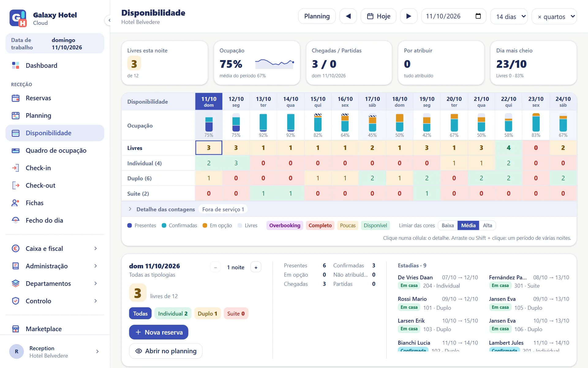Filter by Todas room types
The height and width of the screenshot is (368, 588).
point(140,313)
